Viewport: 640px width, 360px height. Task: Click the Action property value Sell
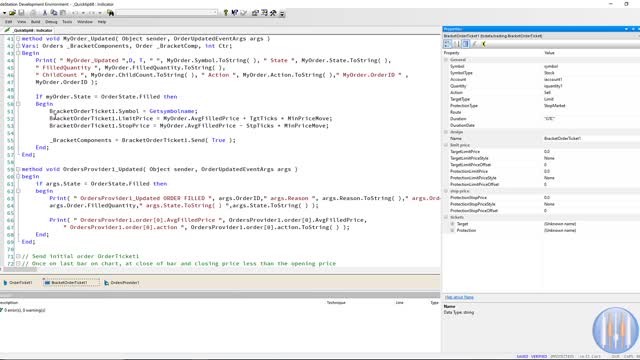pyautogui.click(x=547, y=92)
